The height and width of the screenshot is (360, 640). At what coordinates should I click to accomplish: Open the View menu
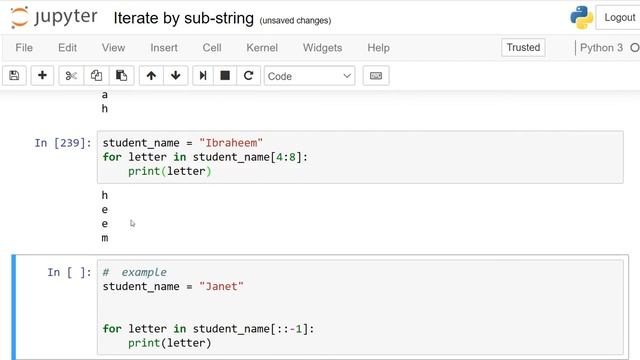point(113,48)
